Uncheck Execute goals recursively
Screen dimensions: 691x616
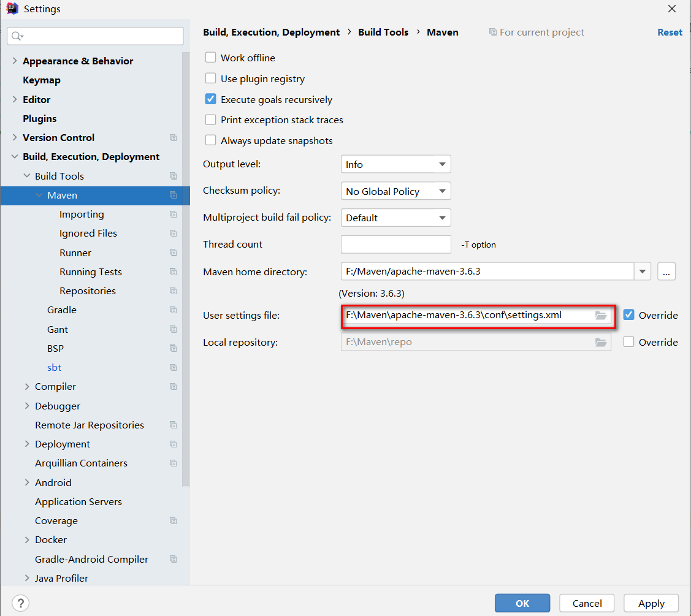point(211,99)
